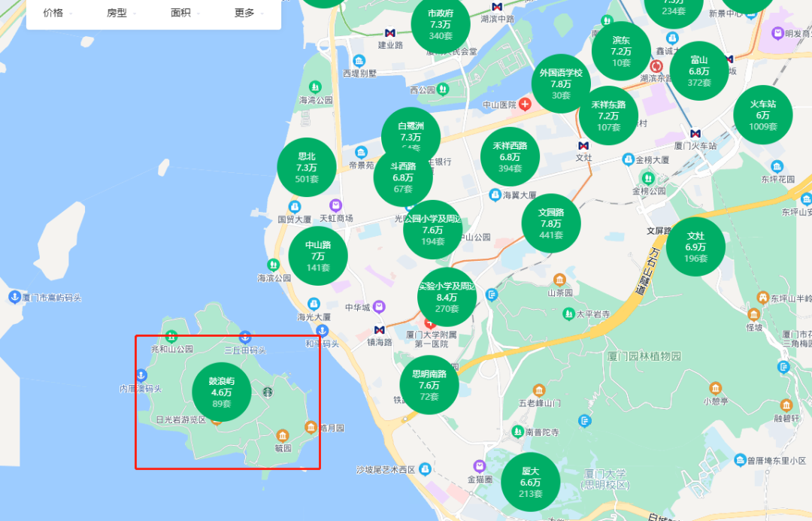Click the 禾祥西路 6.8万 bubble
The width and height of the screenshot is (812, 521).
tap(510, 156)
